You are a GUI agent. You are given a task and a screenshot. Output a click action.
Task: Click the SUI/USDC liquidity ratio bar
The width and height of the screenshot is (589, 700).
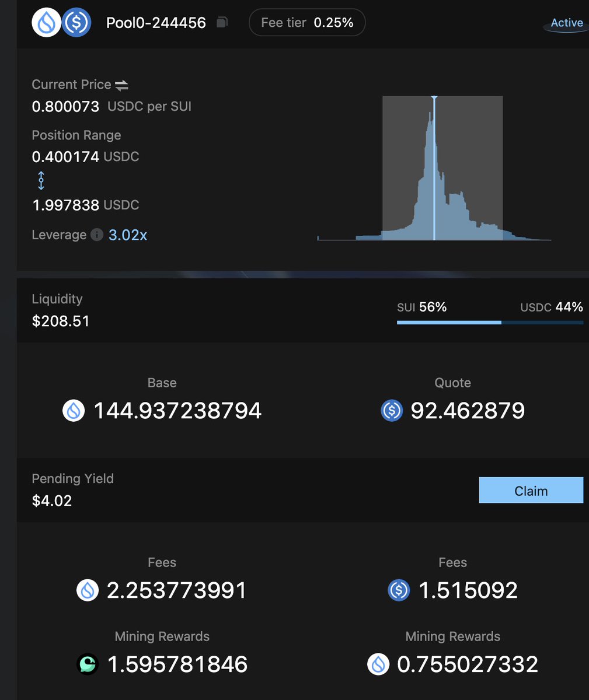(x=489, y=322)
